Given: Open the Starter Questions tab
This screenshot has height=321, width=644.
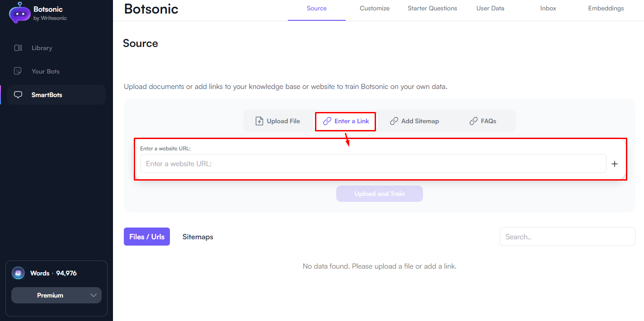Looking at the screenshot, I should point(432,9).
